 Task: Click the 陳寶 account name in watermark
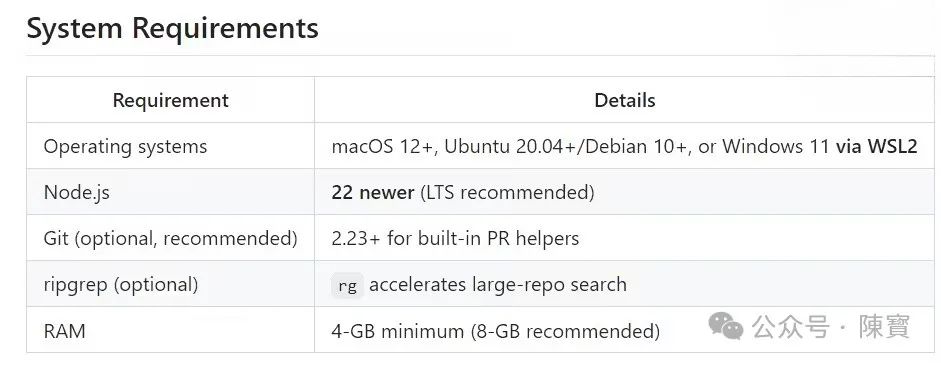(885, 327)
